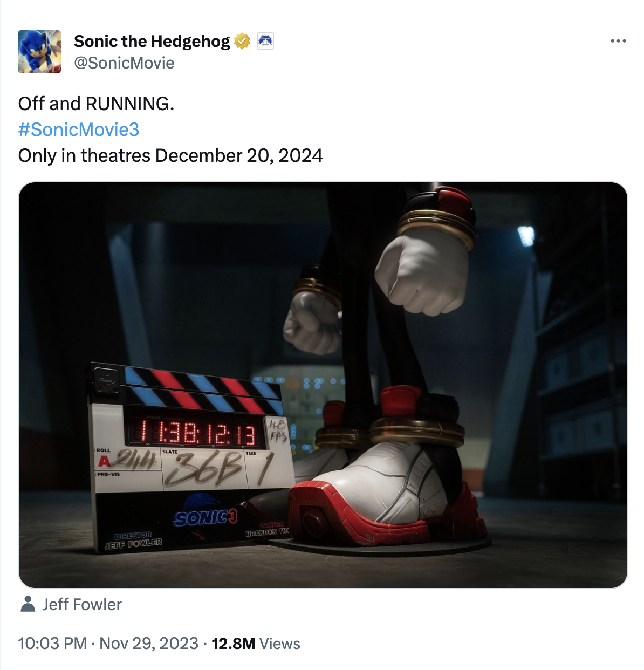View tagged user Jeff Fowler
The image size is (644, 670).
[x=82, y=604]
